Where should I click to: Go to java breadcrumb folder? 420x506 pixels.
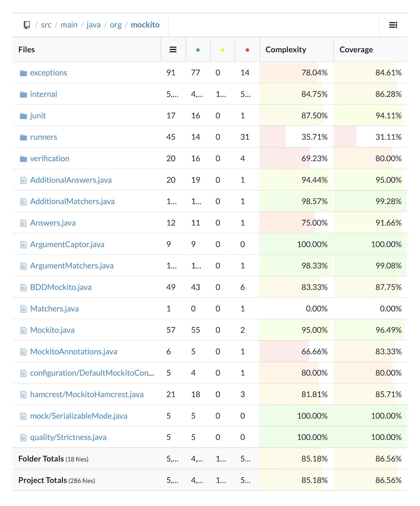click(93, 25)
